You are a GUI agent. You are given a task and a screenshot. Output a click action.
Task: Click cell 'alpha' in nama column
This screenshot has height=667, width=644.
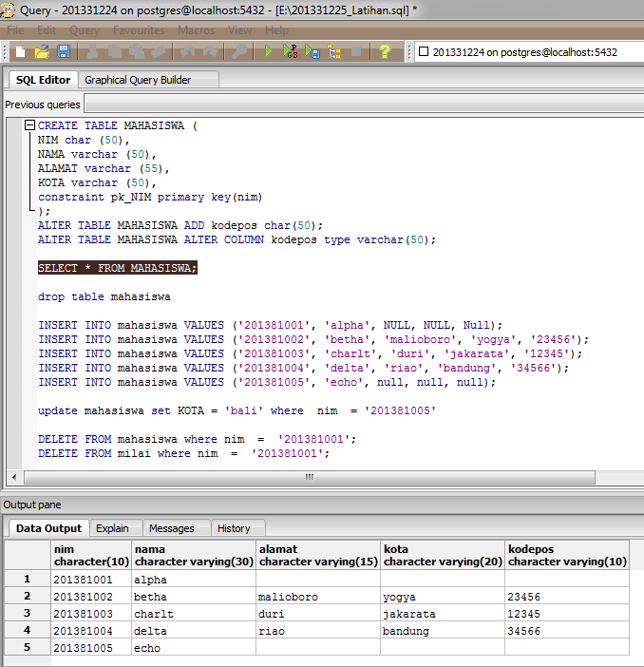click(x=194, y=580)
